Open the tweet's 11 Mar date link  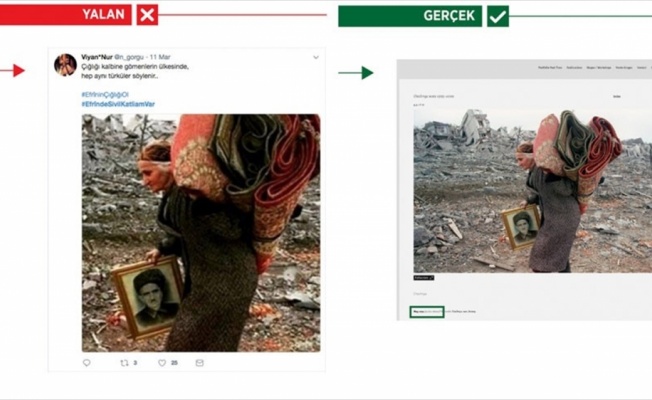[x=160, y=57]
